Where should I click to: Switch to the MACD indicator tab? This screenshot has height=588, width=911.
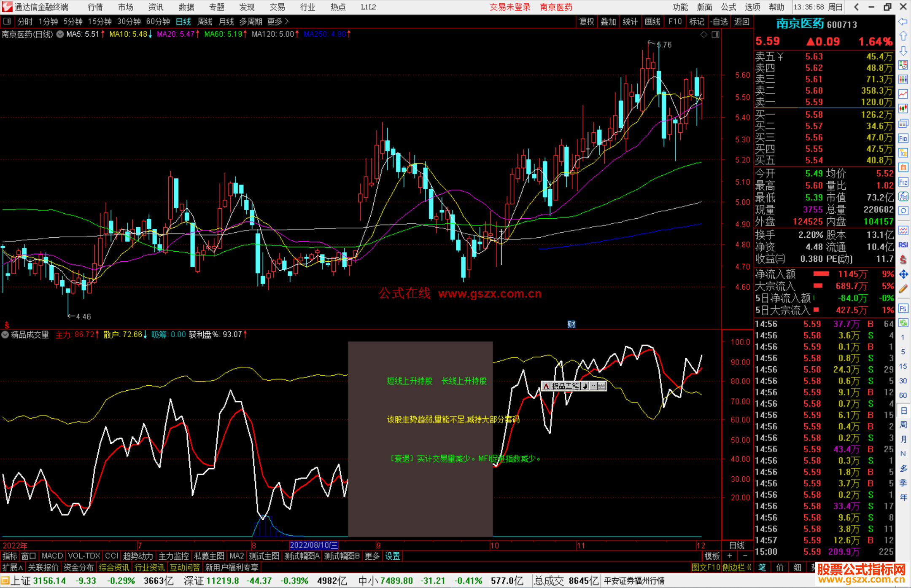pos(52,556)
